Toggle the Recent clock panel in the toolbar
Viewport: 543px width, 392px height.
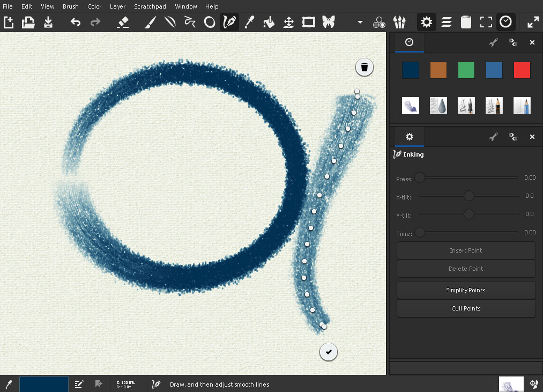point(505,22)
